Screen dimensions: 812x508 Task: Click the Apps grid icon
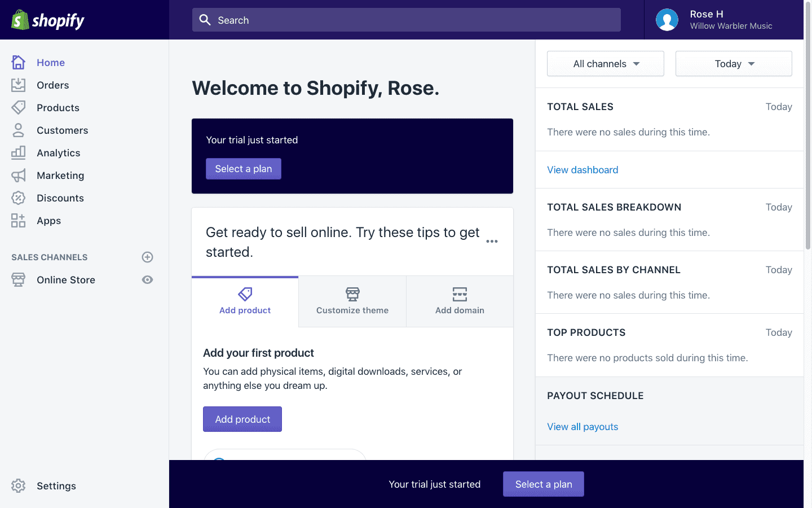pos(19,221)
